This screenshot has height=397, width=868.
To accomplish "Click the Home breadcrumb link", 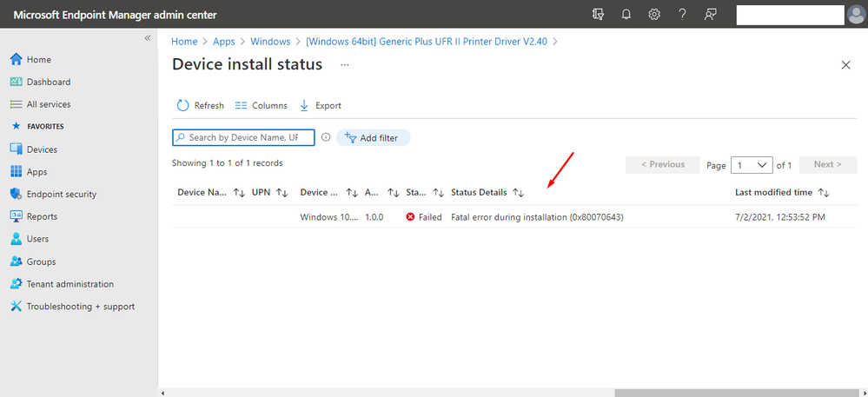I will pyautogui.click(x=184, y=42).
